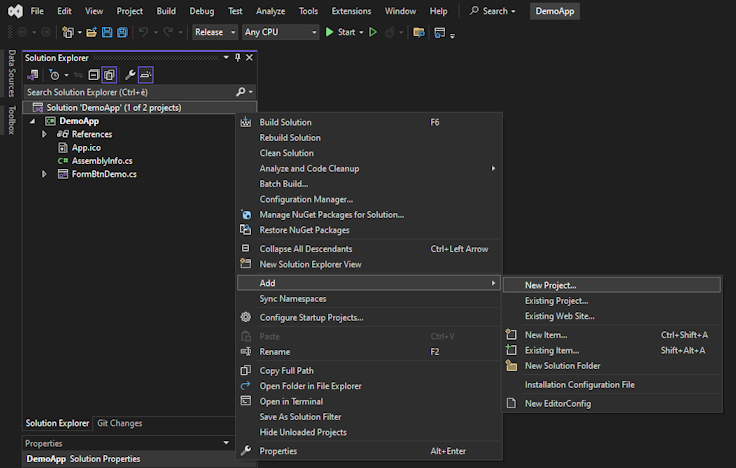Image resolution: width=736 pixels, height=468 pixels.
Task: Click the Pending Changes Filter clock icon
Action: (x=56, y=75)
